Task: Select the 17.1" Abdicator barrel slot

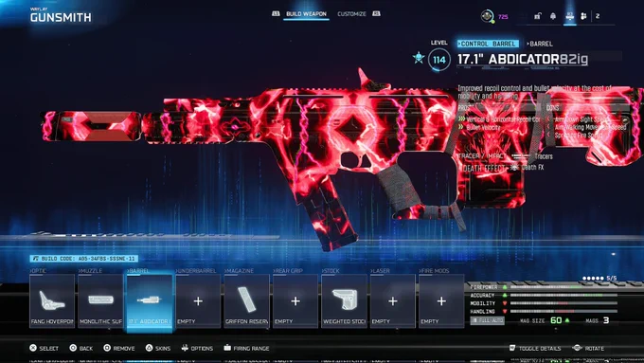Action: [149, 301]
